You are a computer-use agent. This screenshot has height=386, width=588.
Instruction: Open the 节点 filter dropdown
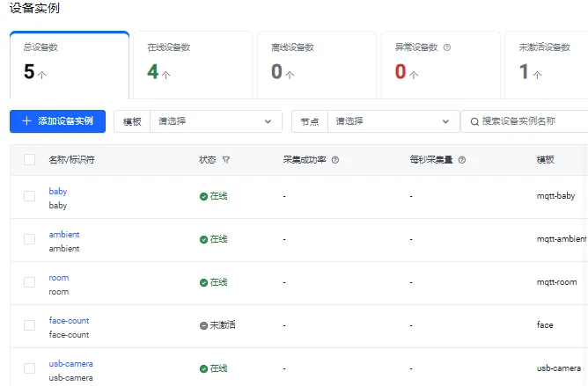coord(393,121)
